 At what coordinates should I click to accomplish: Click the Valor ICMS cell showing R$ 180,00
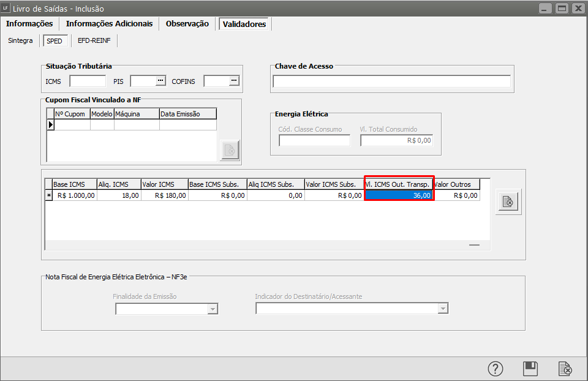pos(164,196)
